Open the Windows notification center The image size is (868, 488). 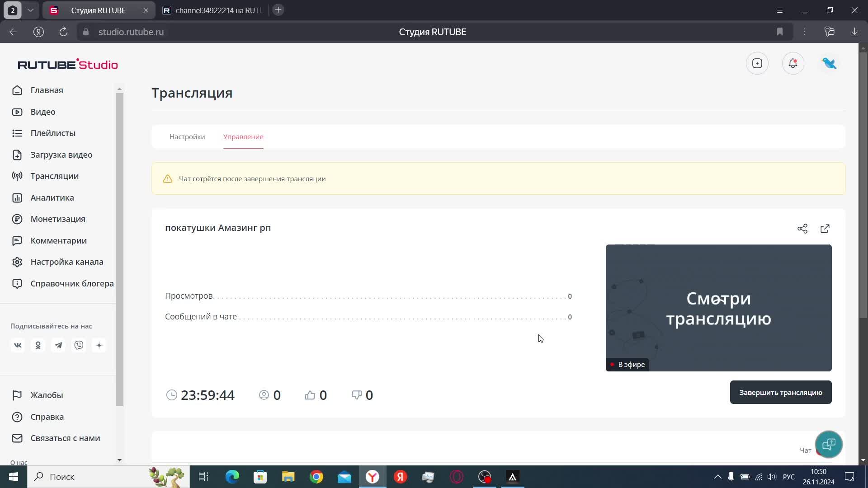[x=849, y=477]
